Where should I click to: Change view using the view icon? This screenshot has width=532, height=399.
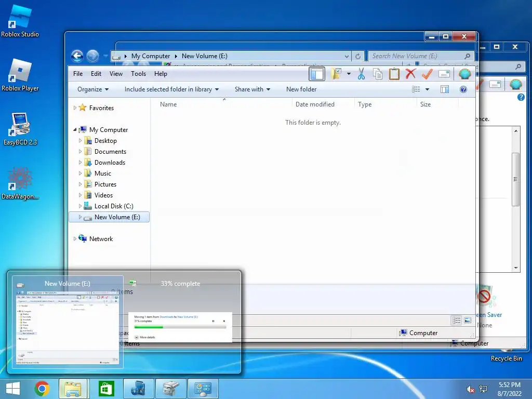(416, 89)
